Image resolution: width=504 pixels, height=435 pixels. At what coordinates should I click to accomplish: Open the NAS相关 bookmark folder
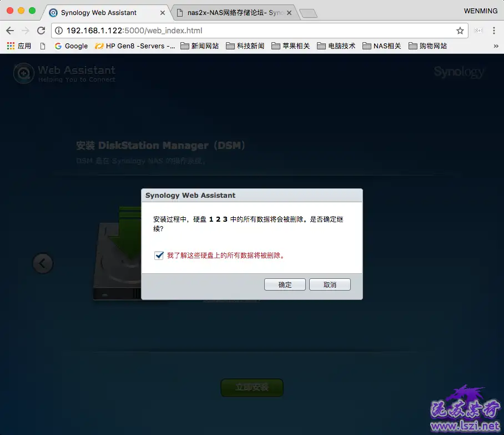(x=382, y=46)
